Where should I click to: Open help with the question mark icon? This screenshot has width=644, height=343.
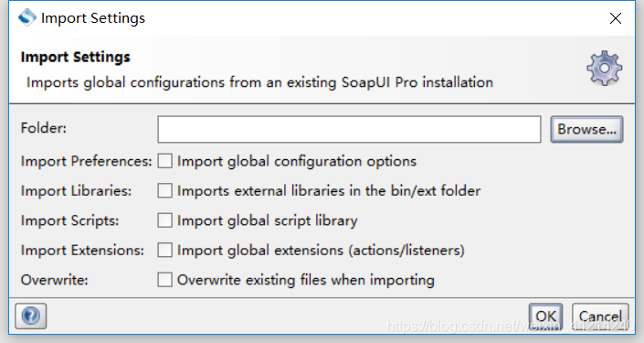[31, 316]
